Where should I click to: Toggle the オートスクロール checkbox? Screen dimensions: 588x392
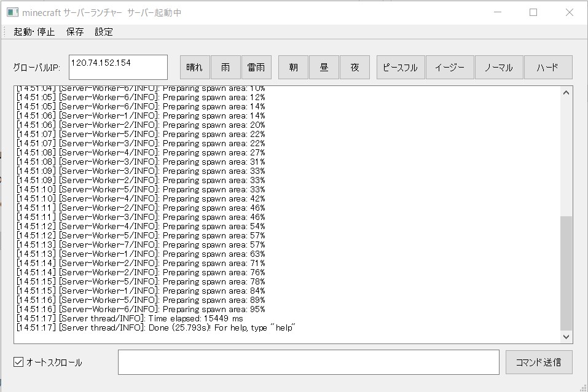18,363
